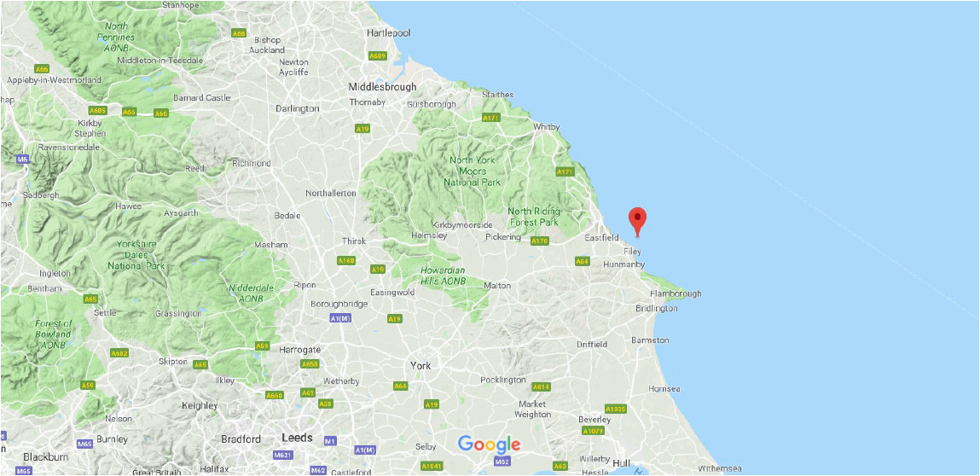Select the A1(M) badge near Boroughbridge

pos(338,319)
